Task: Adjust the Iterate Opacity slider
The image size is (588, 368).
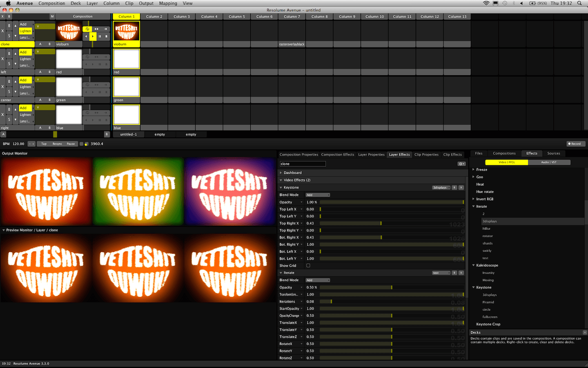Action: 392,287
